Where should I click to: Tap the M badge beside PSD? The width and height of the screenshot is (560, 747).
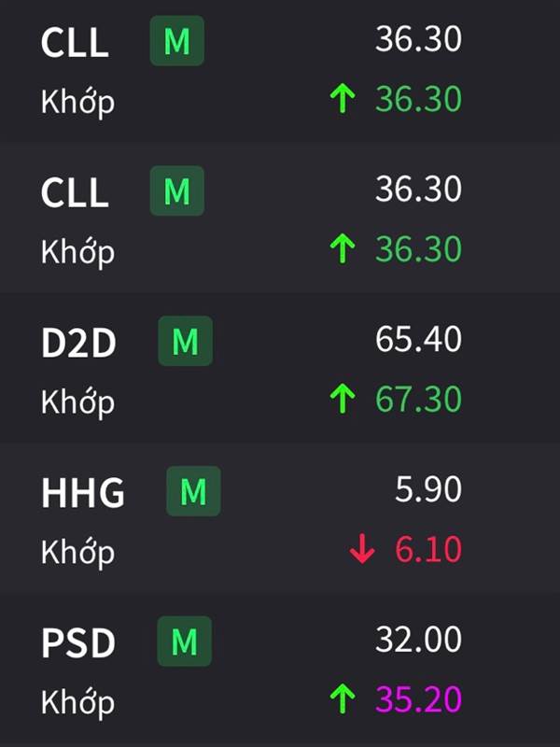coord(184,641)
